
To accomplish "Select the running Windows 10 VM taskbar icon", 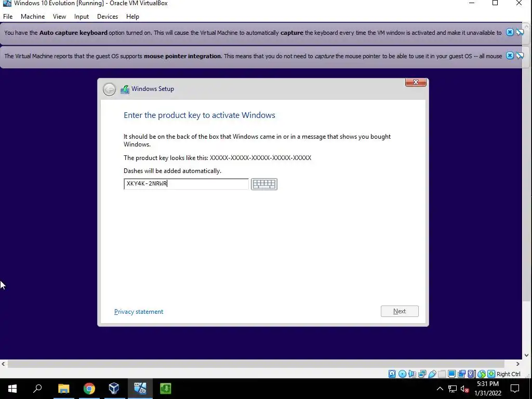I will (x=140, y=389).
